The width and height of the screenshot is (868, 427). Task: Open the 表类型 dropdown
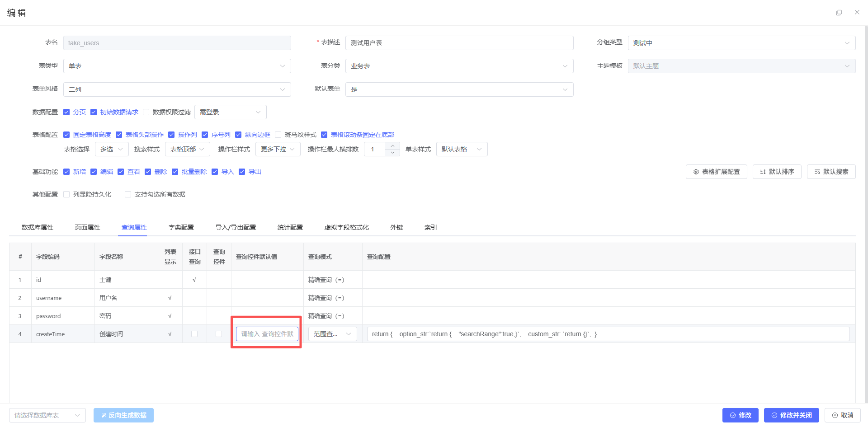[177, 66]
